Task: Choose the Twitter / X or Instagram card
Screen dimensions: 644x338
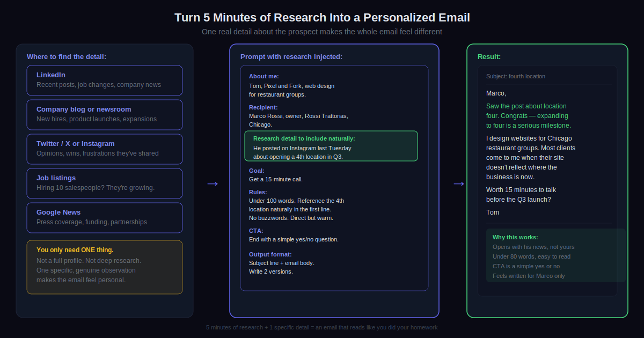Action: [x=105, y=149]
